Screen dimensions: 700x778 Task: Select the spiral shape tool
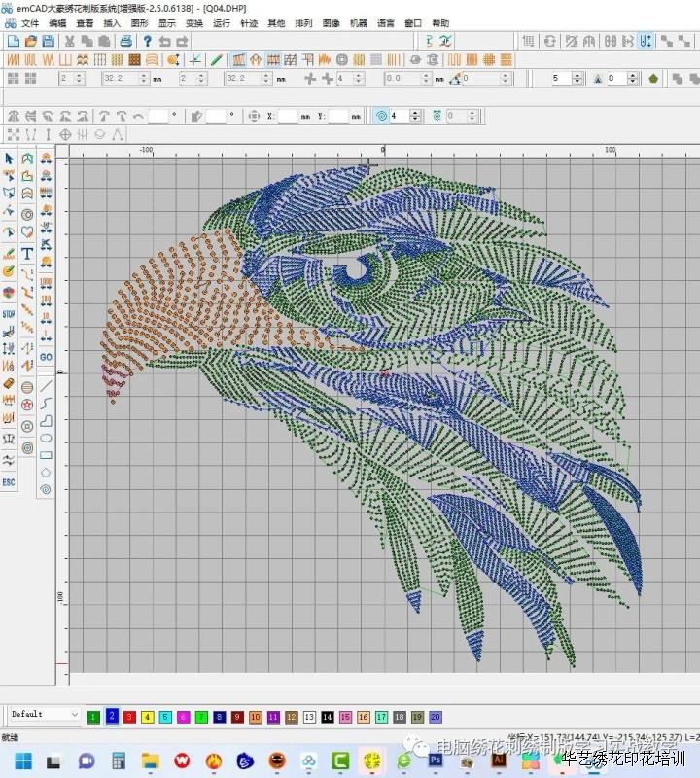(46, 490)
